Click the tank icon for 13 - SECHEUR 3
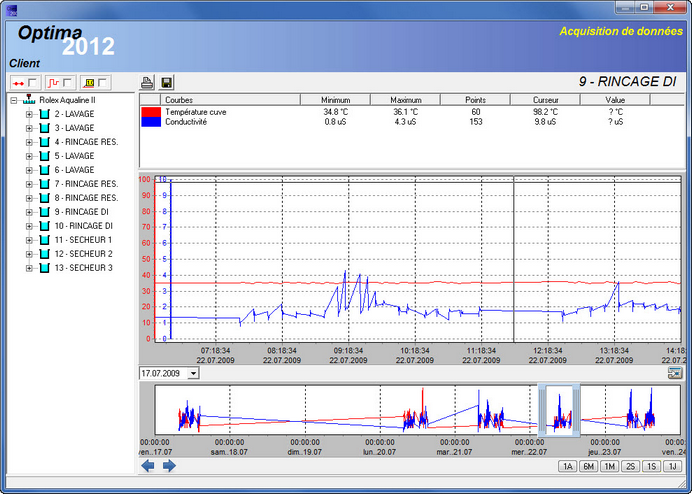 click(x=45, y=268)
